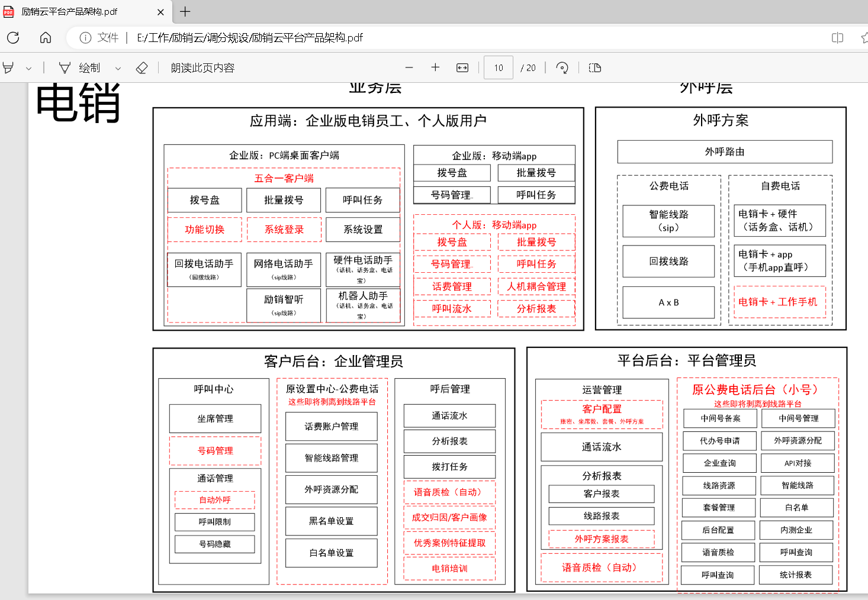This screenshot has height=600, width=868.
Task: Click 优秀案例特征提取 box
Action: click(x=450, y=543)
